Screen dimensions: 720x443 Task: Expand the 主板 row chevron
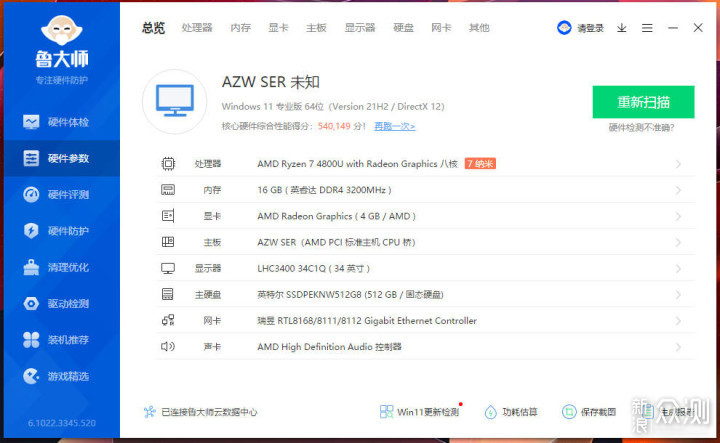678,242
